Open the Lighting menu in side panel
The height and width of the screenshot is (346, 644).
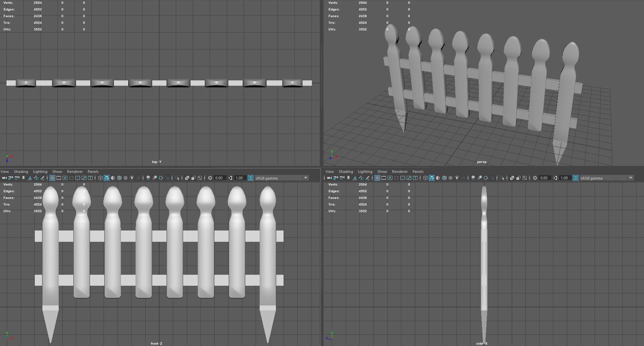click(x=365, y=171)
